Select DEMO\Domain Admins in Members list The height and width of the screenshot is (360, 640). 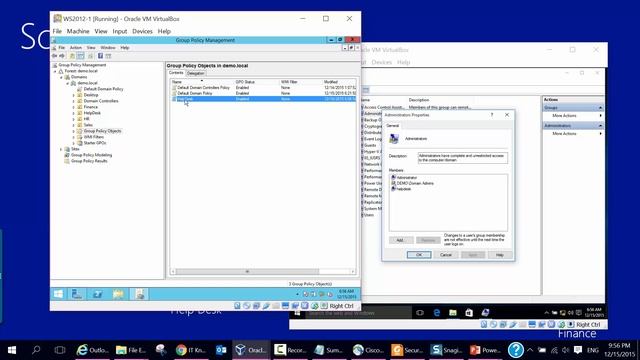click(x=413, y=183)
